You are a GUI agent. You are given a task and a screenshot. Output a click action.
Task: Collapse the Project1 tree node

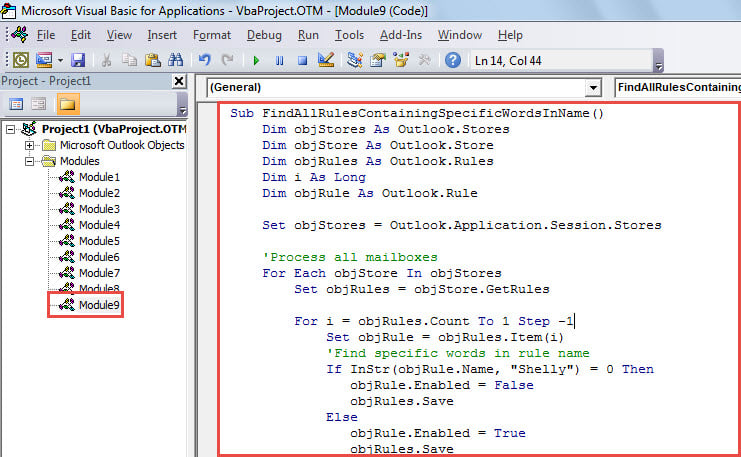pyautogui.click(x=10, y=129)
